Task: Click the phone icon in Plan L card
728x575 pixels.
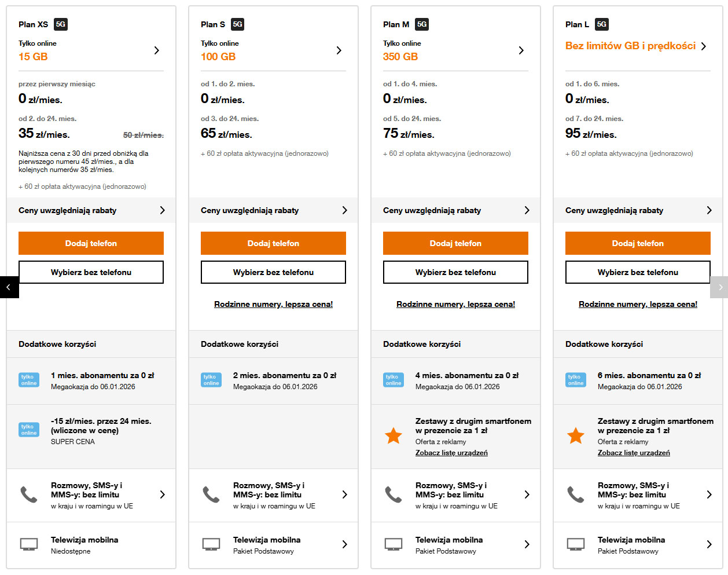Action: click(576, 495)
